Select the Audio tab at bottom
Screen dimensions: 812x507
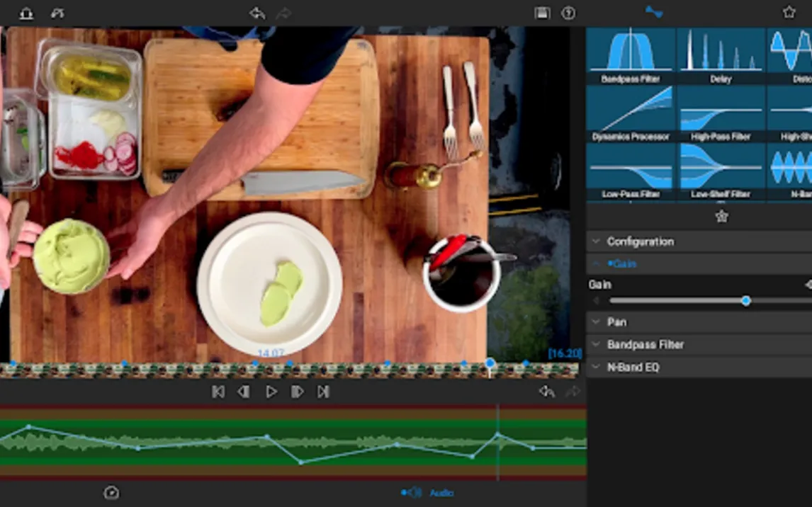point(428,492)
